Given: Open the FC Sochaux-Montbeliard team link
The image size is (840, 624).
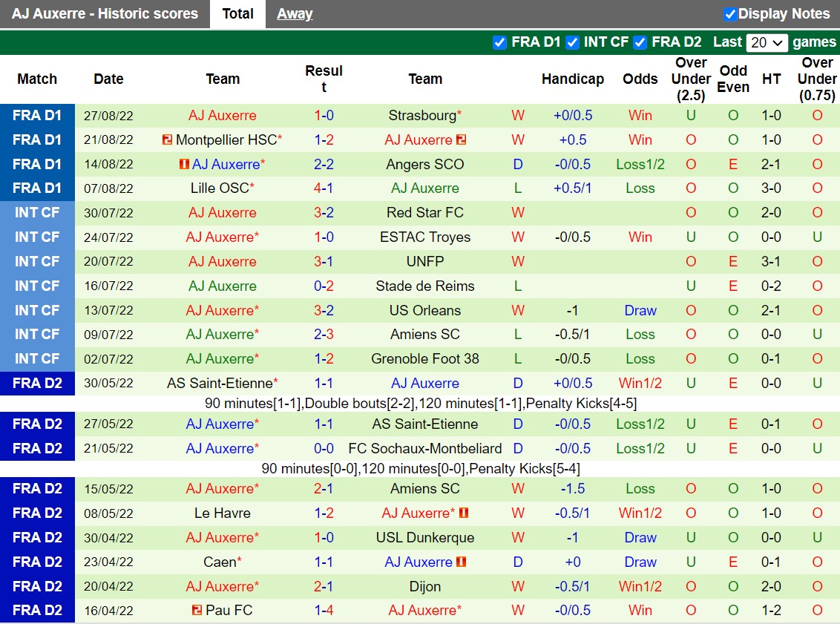Looking at the screenshot, I should [x=425, y=449].
